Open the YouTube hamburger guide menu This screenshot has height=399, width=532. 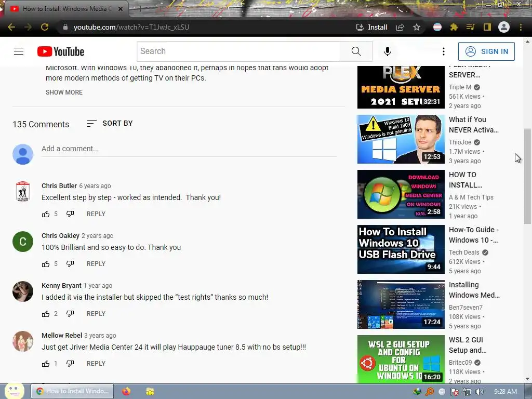click(x=19, y=51)
